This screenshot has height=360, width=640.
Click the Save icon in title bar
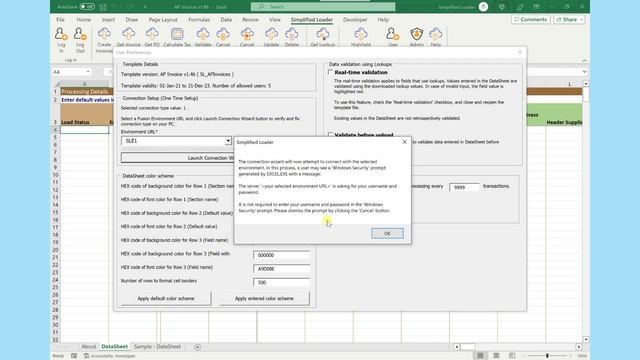(103, 7)
